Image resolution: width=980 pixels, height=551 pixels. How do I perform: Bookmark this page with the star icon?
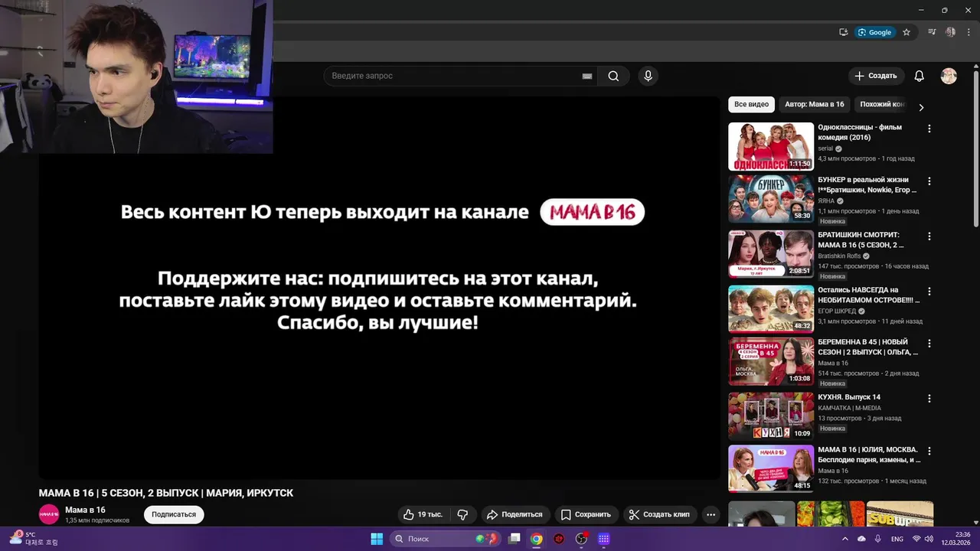tap(906, 32)
